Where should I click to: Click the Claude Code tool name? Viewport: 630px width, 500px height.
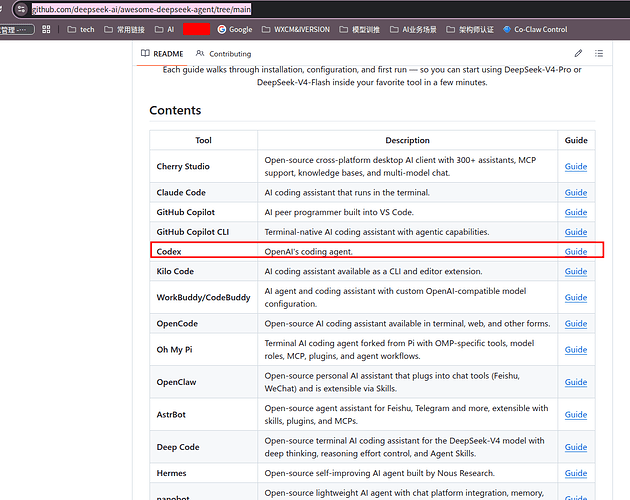tap(181, 193)
